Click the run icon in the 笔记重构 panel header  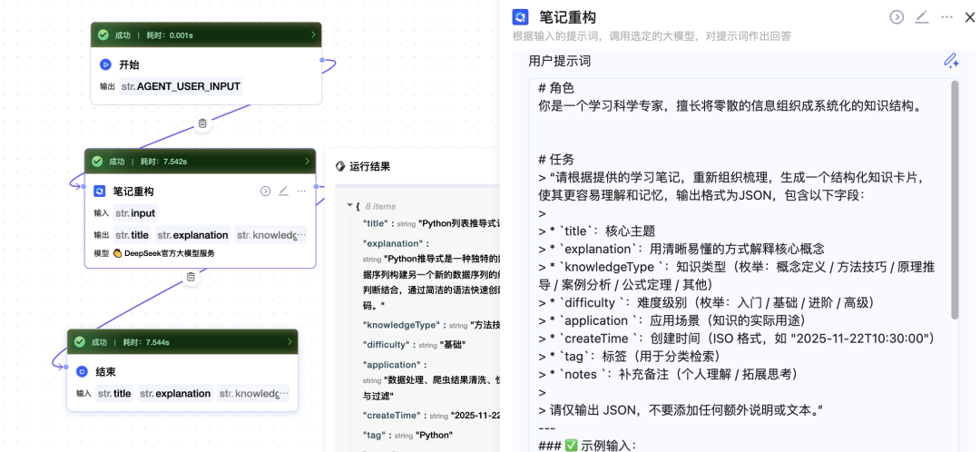tap(897, 17)
